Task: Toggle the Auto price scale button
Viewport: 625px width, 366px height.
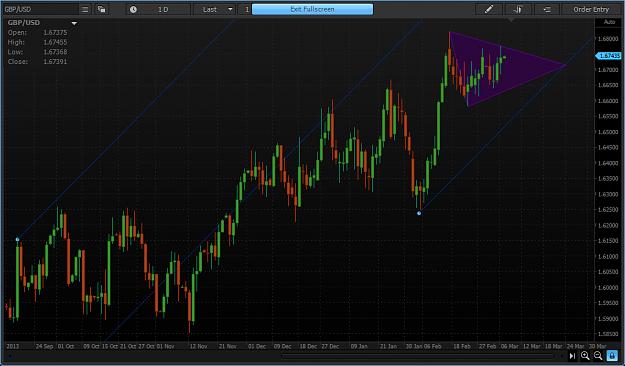Action: (x=609, y=22)
